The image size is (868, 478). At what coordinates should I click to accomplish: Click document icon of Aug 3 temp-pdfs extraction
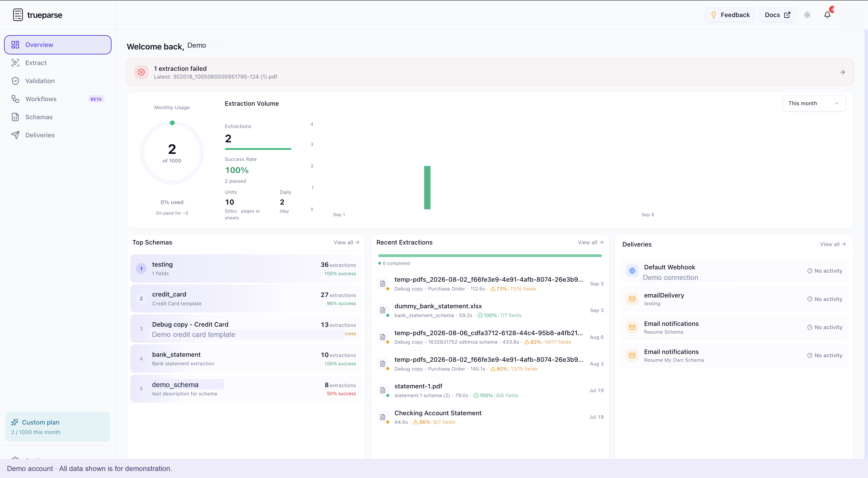coord(383,364)
